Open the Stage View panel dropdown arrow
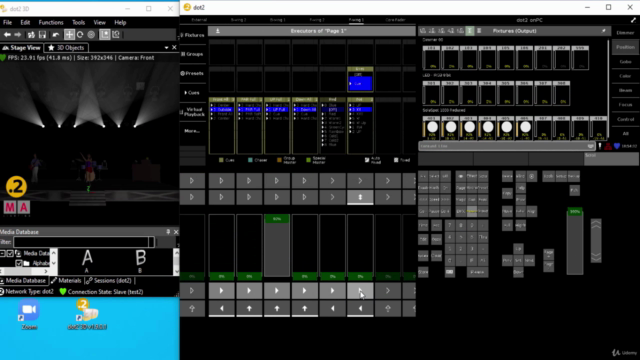Image resolution: width=640 pixels, height=360 pixels. (166, 48)
